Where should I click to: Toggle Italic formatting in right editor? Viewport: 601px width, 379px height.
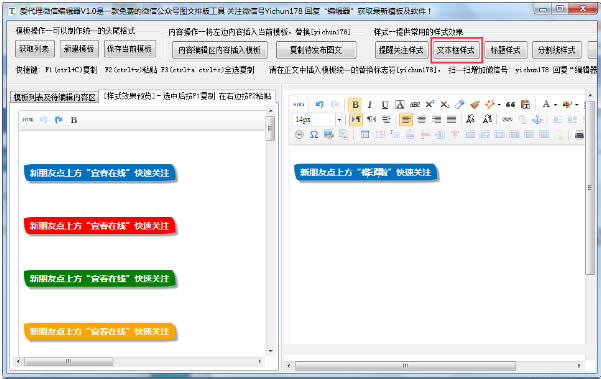coord(369,105)
